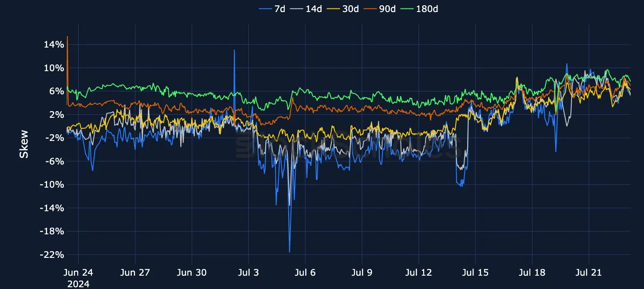Click the 7d spike peak near Jul 2
The image size is (644, 289).
tap(235, 50)
